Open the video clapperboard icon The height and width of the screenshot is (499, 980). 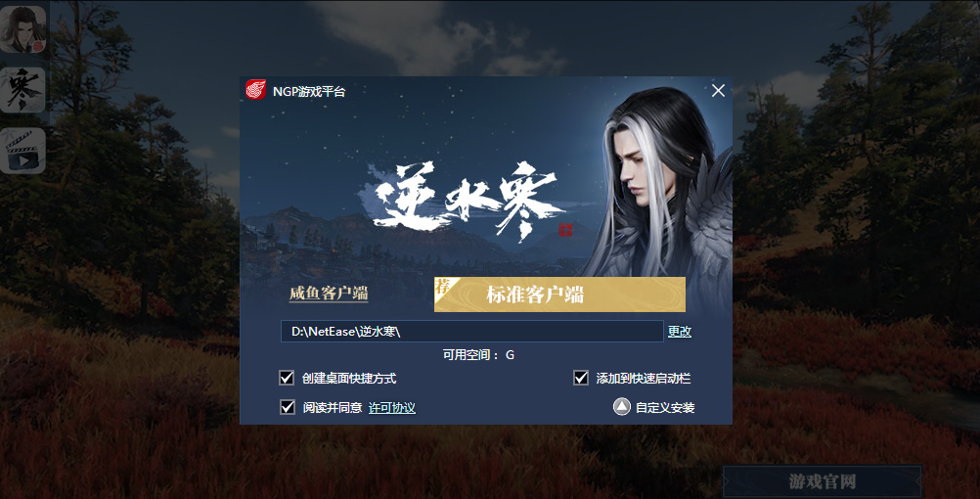[23, 151]
